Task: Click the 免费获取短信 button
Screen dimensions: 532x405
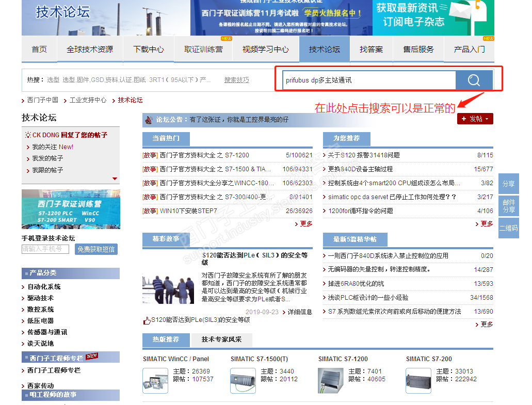Action: [96, 249]
